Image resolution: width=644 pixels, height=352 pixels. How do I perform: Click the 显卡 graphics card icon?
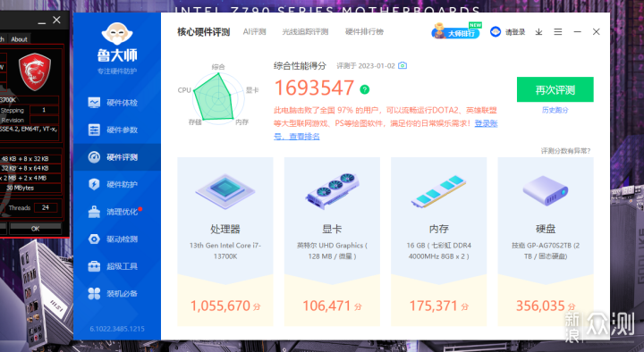(332, 191)
